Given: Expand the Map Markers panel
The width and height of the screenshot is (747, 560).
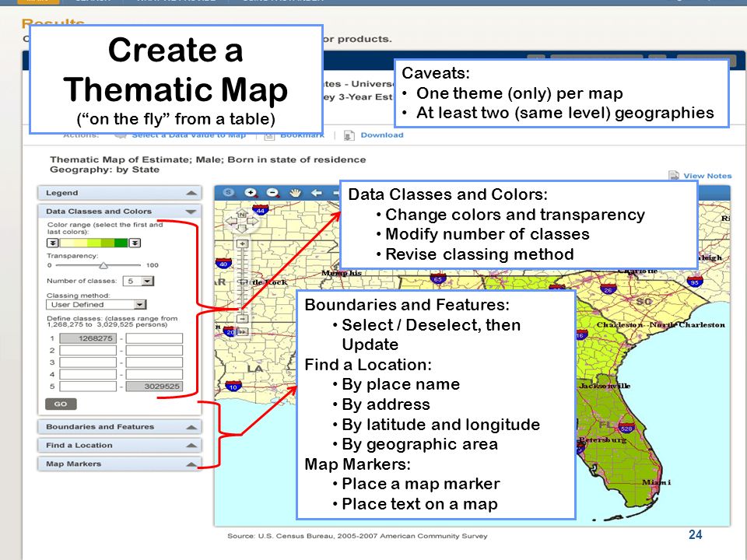Looking at the screenshot, I should (191, 464).
